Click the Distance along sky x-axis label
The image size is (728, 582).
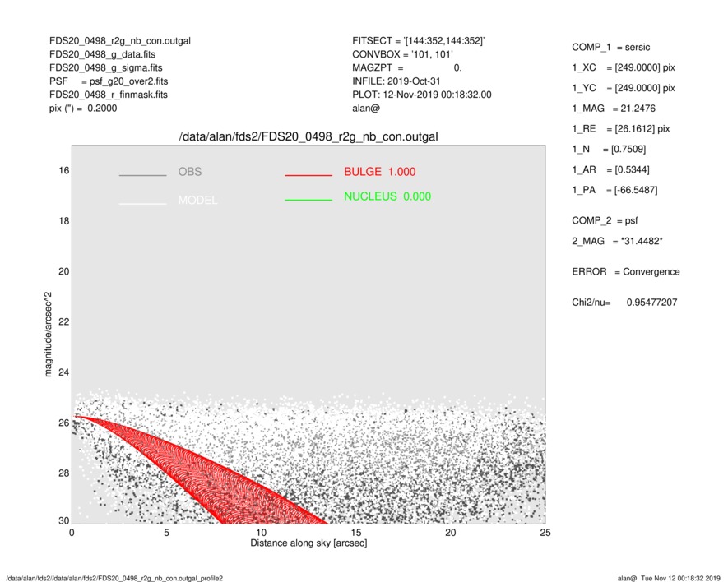(x=308, y=544)
